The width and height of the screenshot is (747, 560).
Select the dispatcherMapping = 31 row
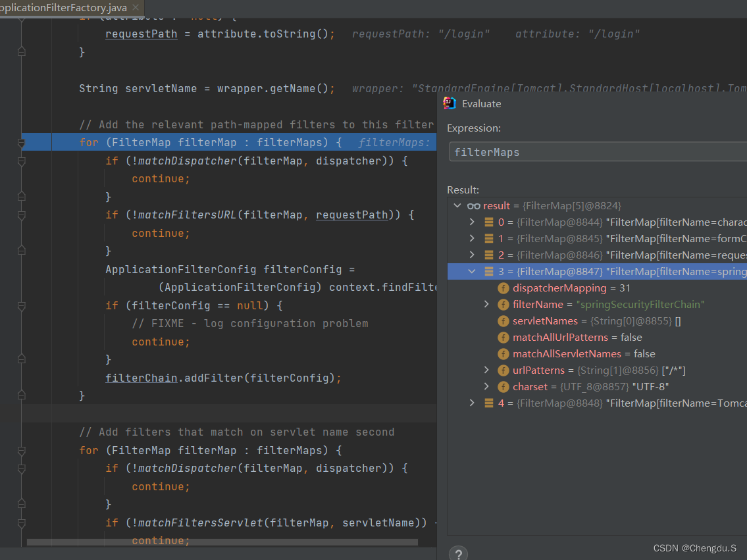tap(598, 288)
